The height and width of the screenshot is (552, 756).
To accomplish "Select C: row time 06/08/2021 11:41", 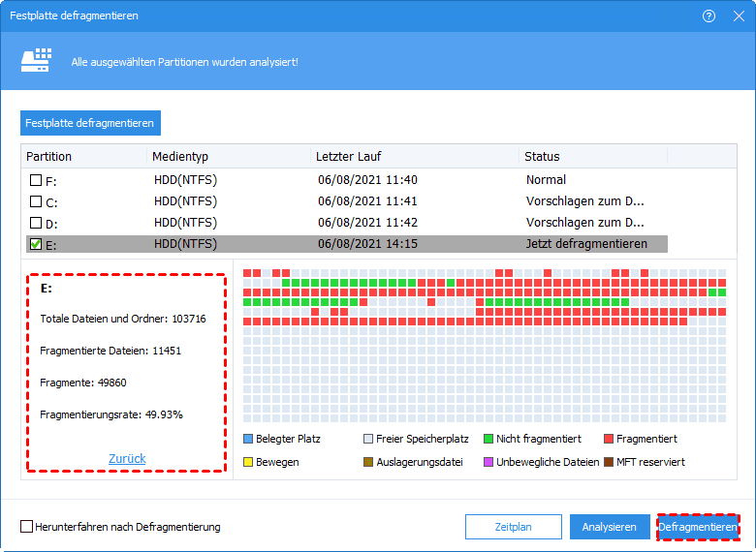I will pos(367,201).
